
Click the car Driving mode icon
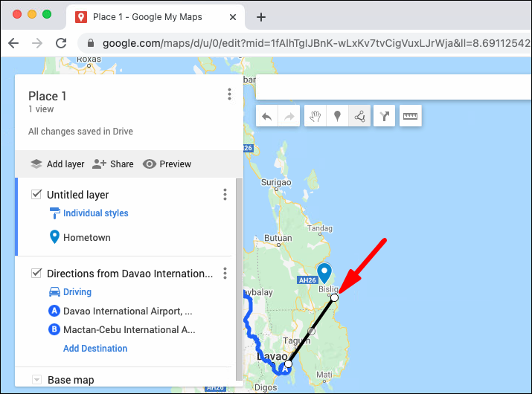(x=54, y=291)
